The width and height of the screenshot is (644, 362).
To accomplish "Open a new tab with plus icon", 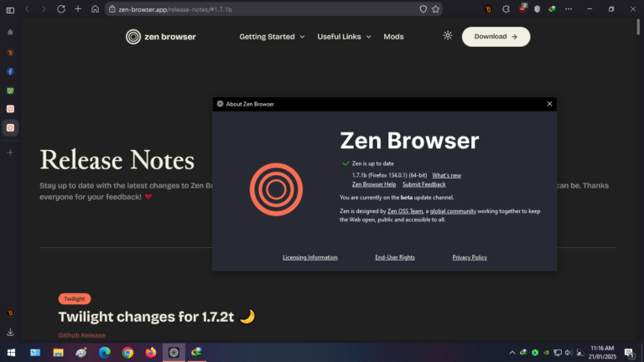I will pyautogui.click(x=78, y=9).
